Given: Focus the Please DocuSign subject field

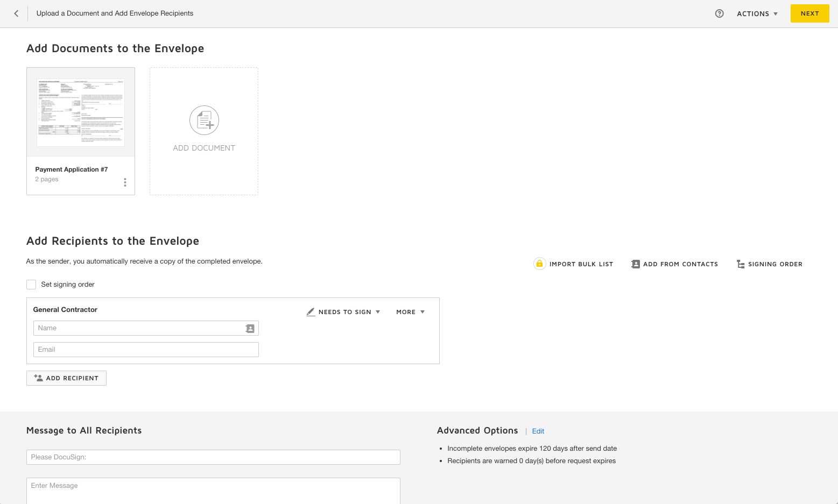Looking at the screenshot, I should pos(213,457).
